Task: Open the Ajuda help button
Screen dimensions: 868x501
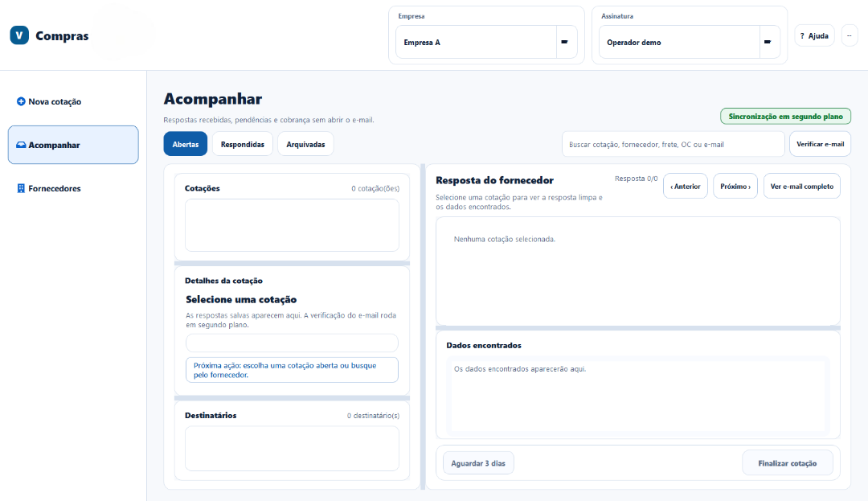Action: click(x=814, y=36)
